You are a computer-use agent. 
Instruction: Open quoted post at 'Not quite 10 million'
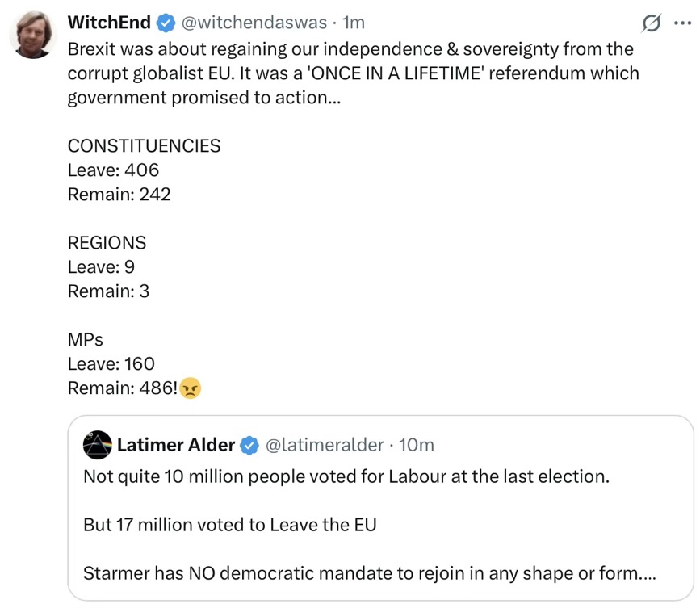(x=346, y=476)
